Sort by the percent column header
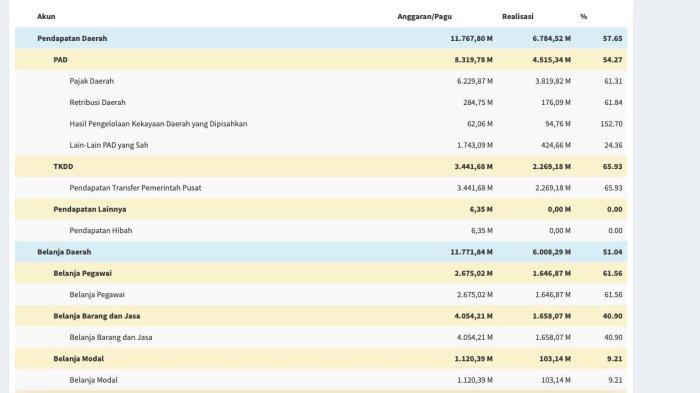Image resolution: width=700 pixels, height=393 pixels. [583, 17]
